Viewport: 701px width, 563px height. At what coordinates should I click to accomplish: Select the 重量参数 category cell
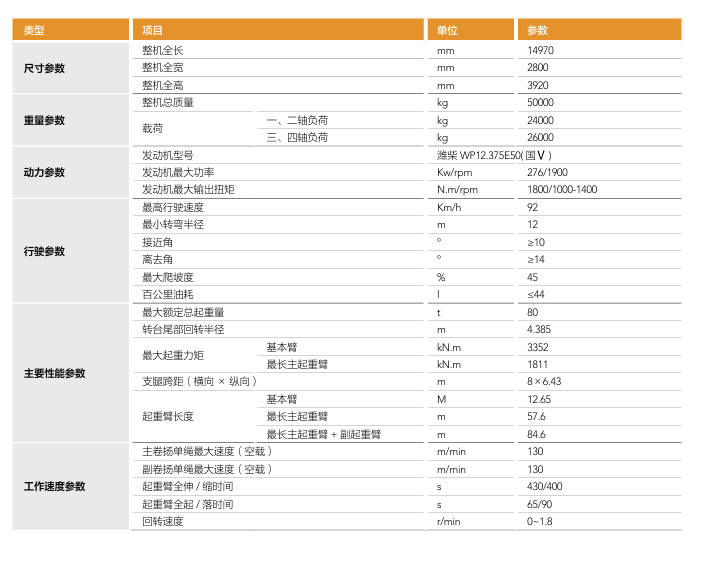[71, 120]
